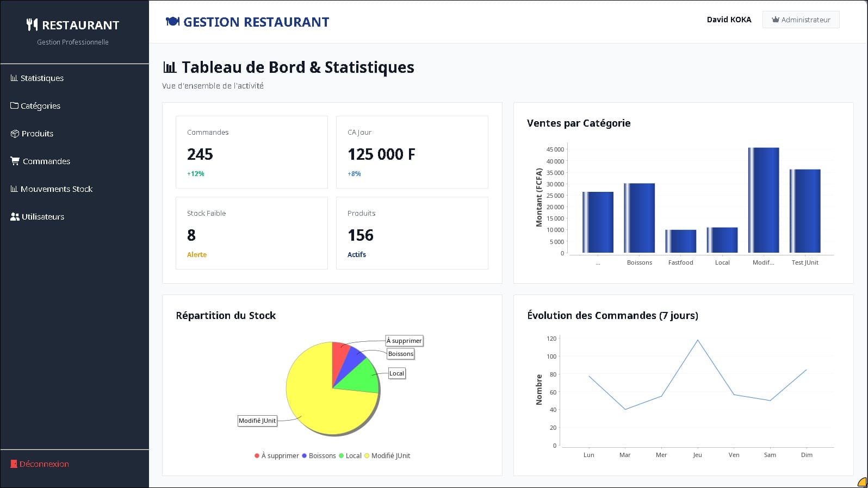Open the Utilisateurs page

pos(75,216)
